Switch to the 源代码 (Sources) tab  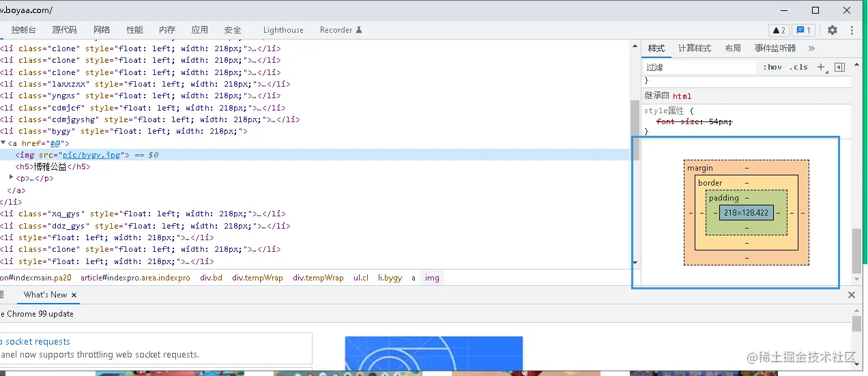coord(64,30)
